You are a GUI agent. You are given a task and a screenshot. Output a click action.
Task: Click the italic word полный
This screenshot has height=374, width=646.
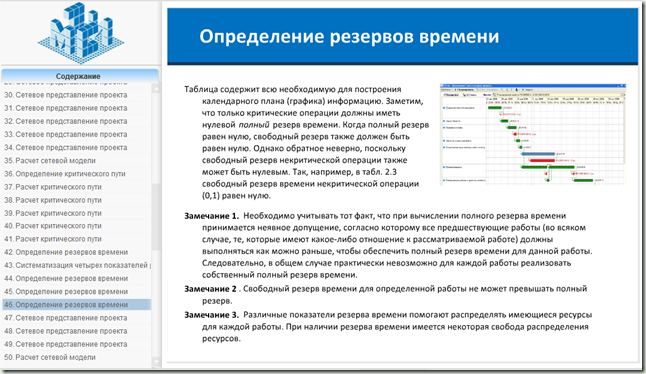point(254,125)
